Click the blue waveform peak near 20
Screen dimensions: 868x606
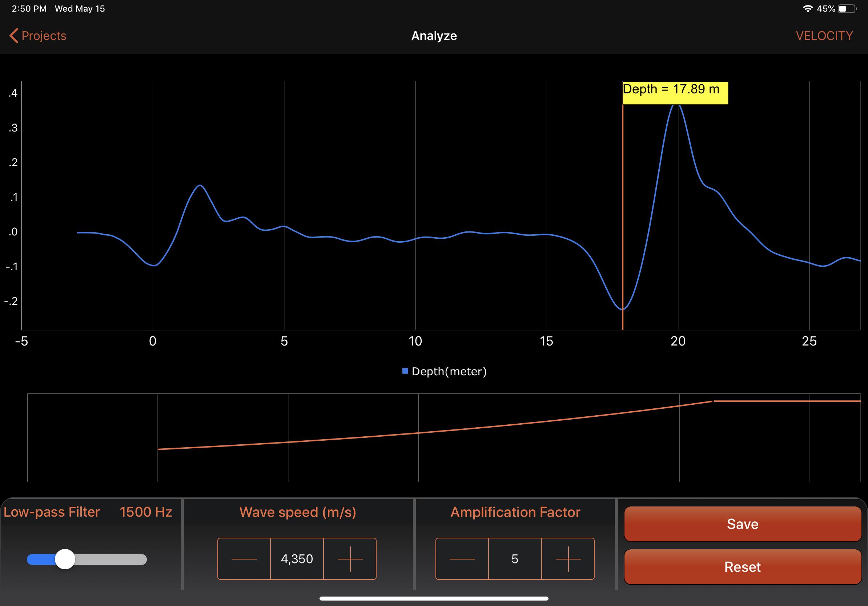pos(676,106)
